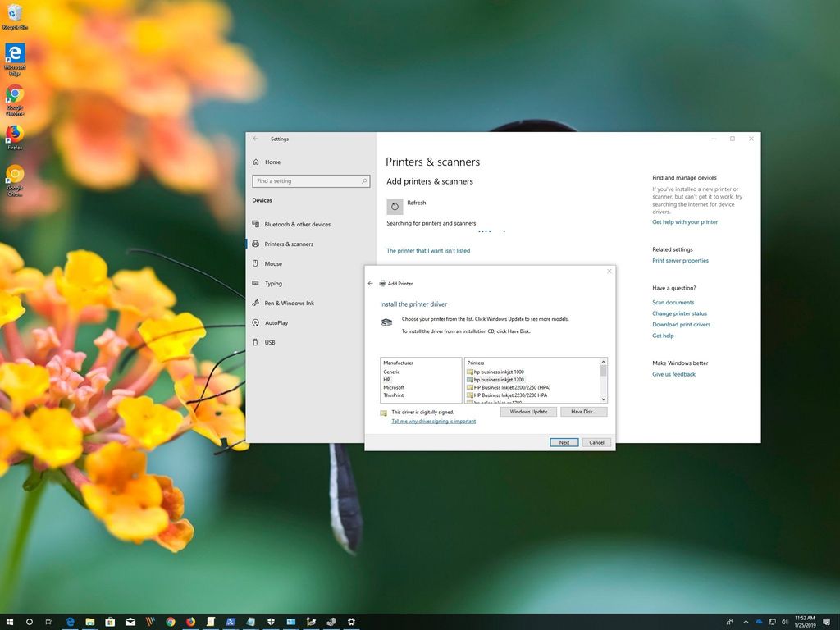
Task: Open the driver signing importance link
Action: point(433,421)
